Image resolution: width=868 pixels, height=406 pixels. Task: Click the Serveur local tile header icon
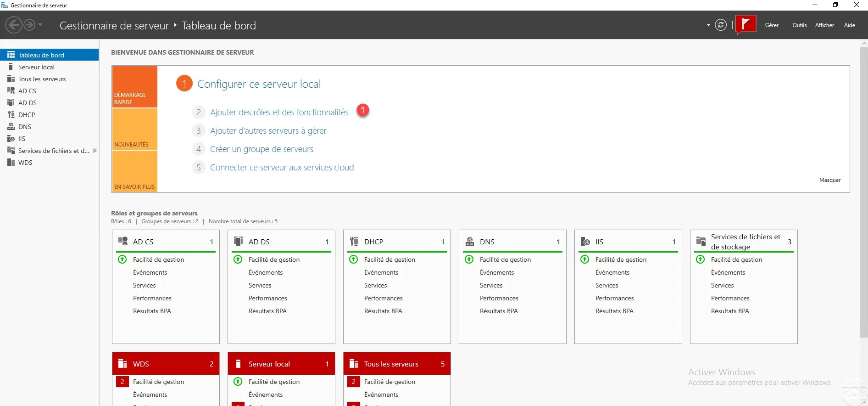(x=239, y=363)
